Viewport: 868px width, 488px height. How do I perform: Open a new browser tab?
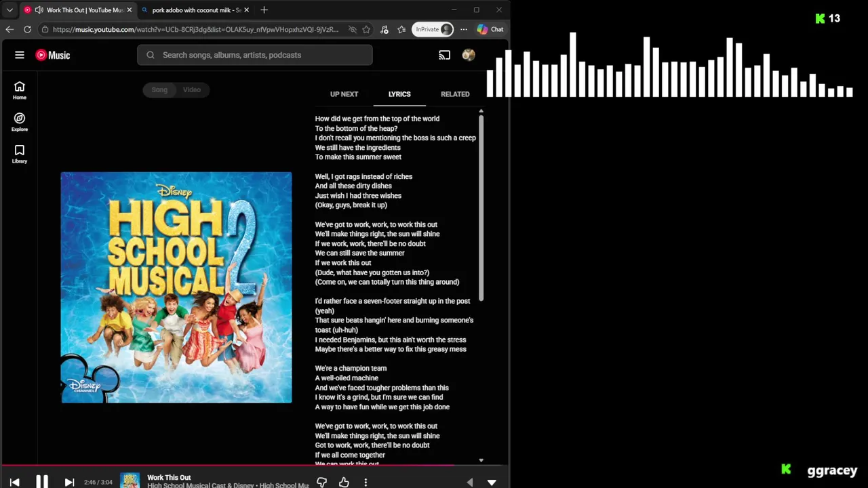tap(264, 10)
